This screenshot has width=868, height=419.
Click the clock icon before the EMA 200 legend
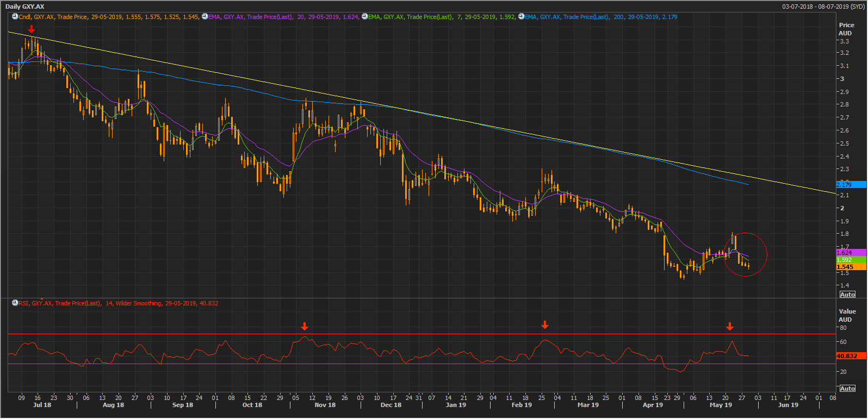click(x=522, y=17)
